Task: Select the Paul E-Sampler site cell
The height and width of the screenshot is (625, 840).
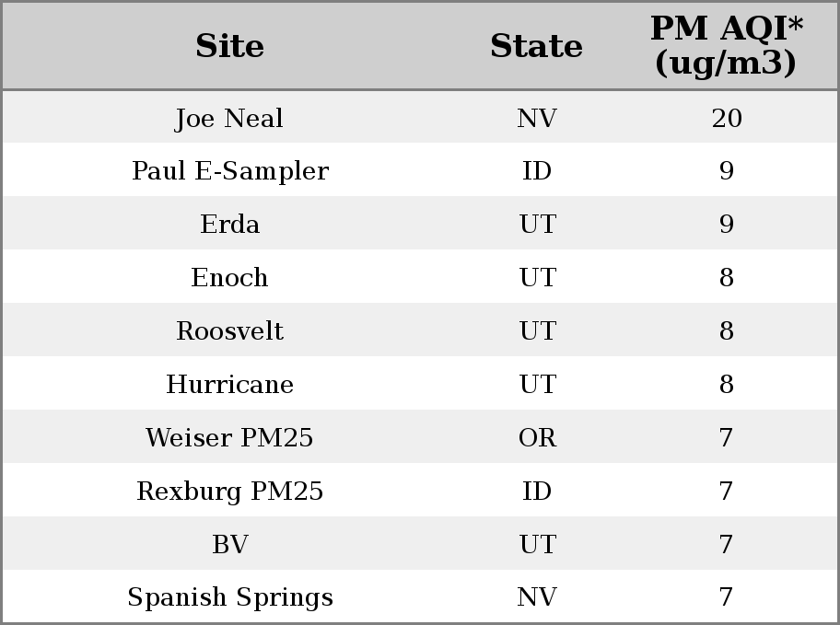Action: tap(230, 171)
